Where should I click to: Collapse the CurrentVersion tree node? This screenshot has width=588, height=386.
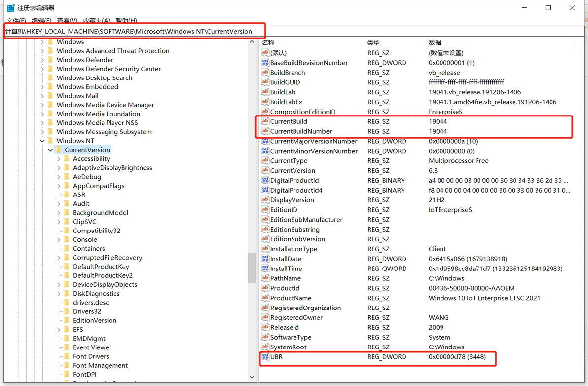pyautogui.click(x=50, y=150)
